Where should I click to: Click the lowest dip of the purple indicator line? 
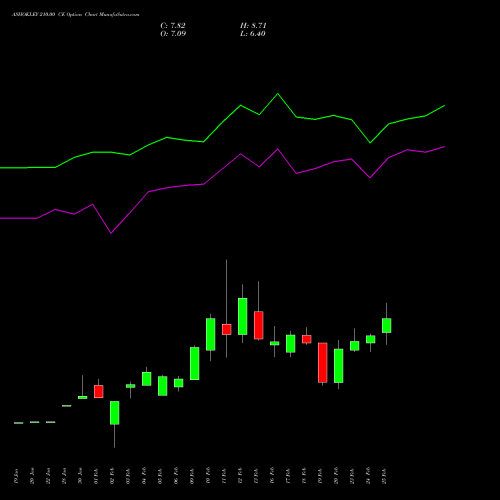111,233
